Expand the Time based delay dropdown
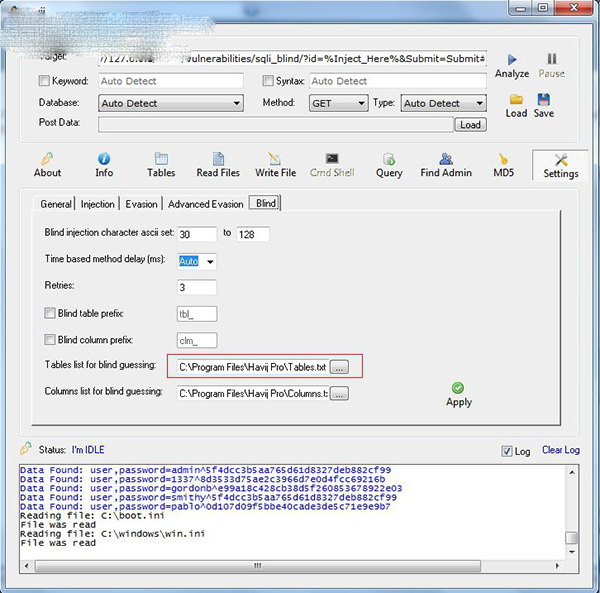This screenshot has height=593, width=600. pyautogui.click(x=210, y=262)
